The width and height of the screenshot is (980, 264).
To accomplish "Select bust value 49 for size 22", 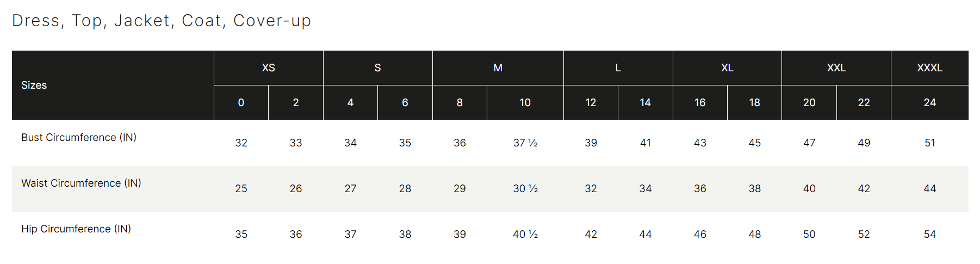I will click(864, 143).
